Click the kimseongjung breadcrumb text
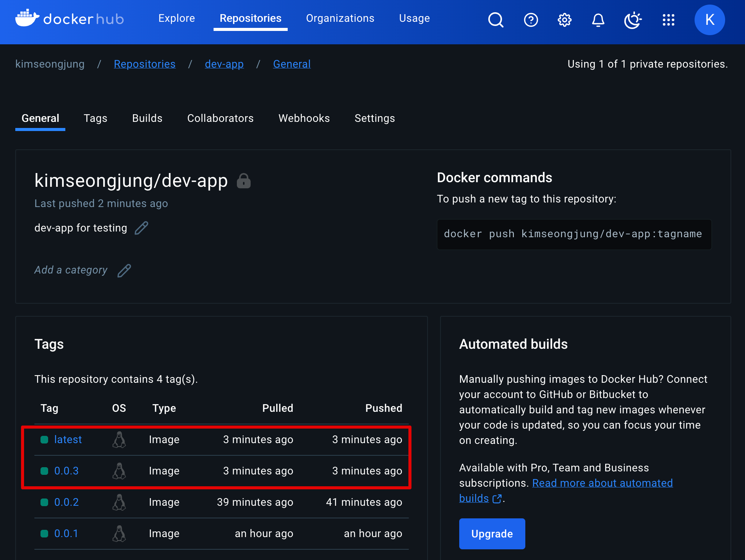The height and width of the screenshot is (560, 745). click(x=50, y=64)
